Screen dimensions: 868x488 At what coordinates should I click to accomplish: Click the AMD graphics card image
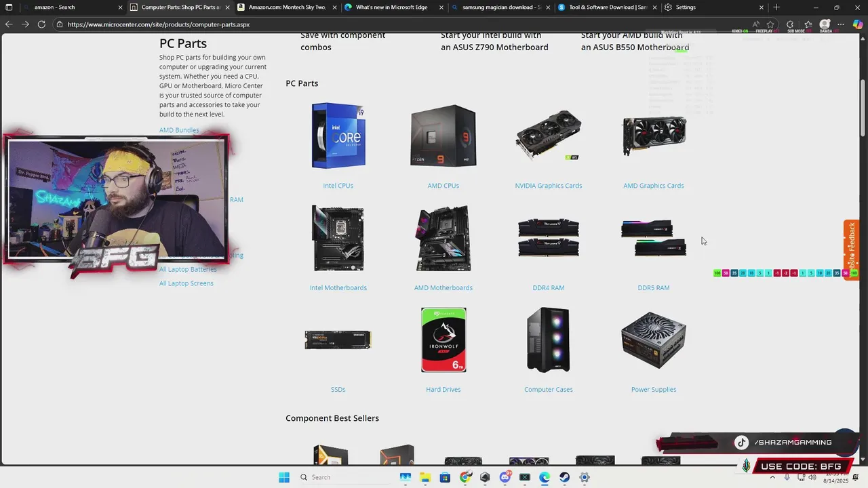pos(654,136)
